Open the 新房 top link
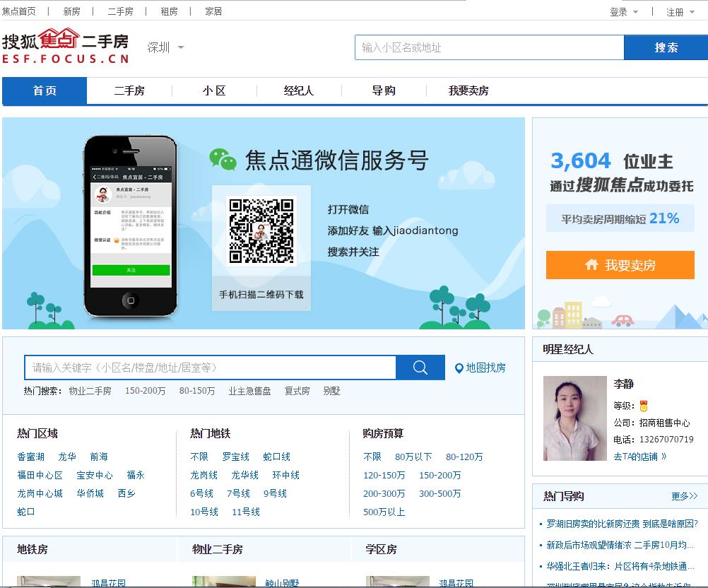The image size is (708, 588). [x=72, y=11]
